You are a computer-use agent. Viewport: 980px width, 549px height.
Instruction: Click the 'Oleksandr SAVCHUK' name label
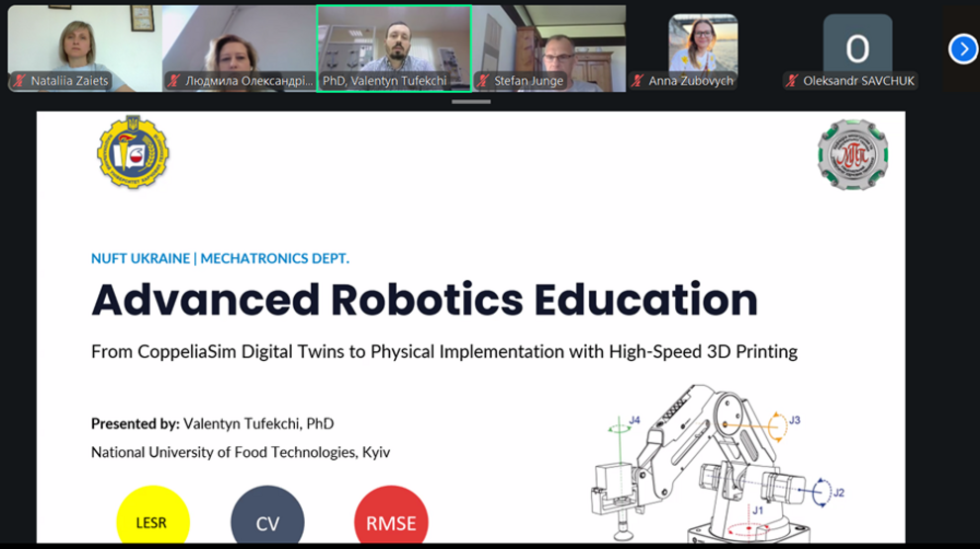click(858, 80)
